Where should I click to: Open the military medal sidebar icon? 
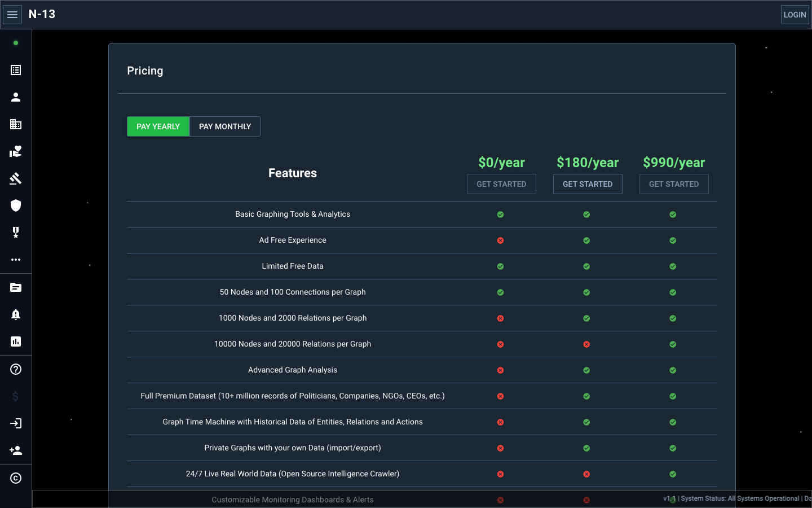pos(16,233)
